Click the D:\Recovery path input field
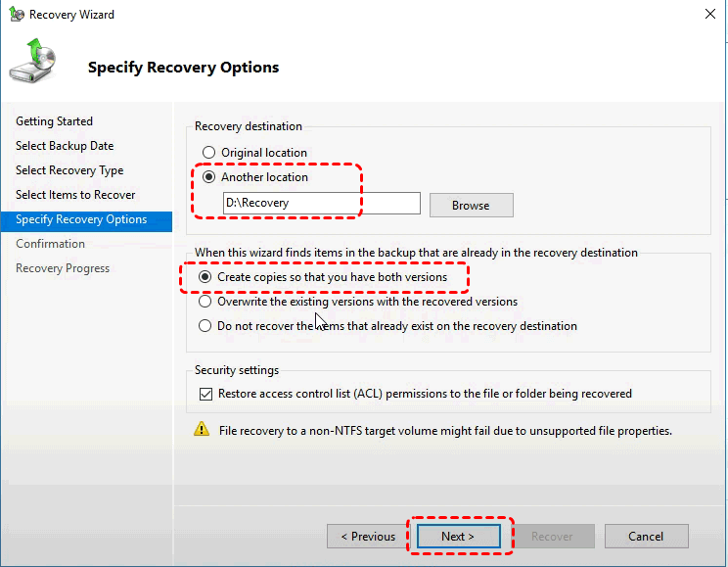The image size is (728, 567). point(321,204)
